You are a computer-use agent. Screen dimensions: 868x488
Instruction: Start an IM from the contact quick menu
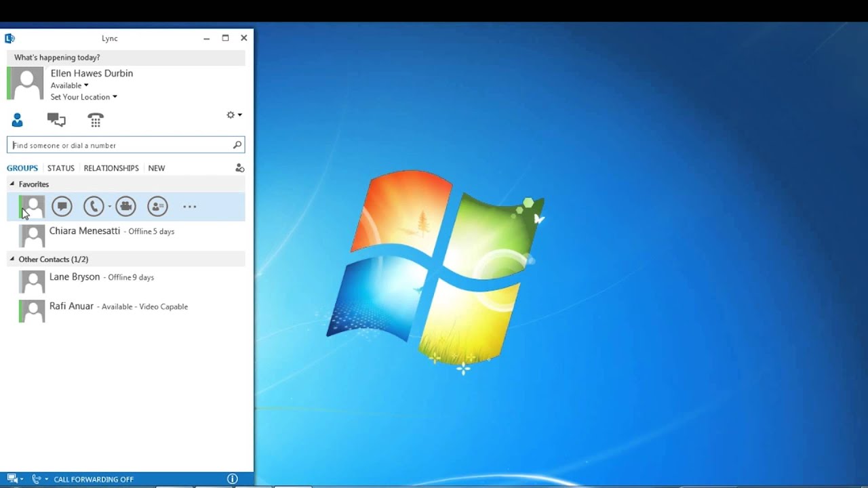coord(62,206)
